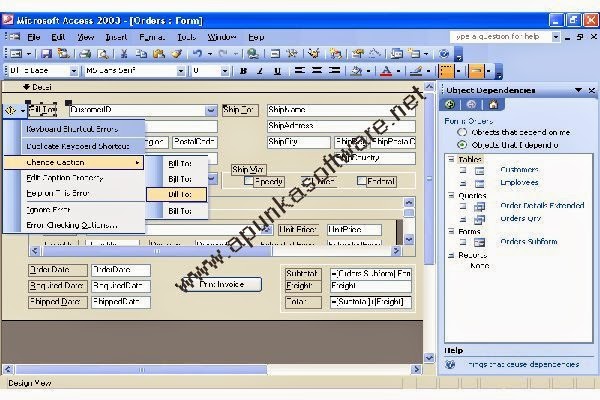
Task: Click the Paste clipboard icon
Action: 158,54
